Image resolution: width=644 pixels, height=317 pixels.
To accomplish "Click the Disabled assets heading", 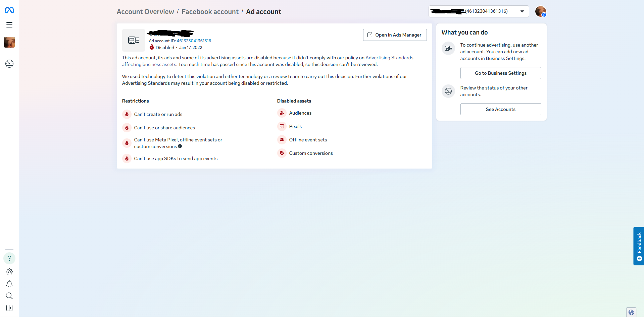I will pyautogui.click(x=294, y=101).
